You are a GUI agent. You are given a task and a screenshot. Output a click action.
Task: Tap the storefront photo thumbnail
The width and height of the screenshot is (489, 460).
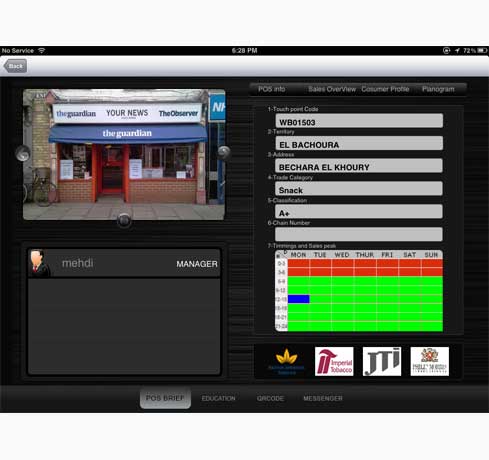tap(124, 154)
